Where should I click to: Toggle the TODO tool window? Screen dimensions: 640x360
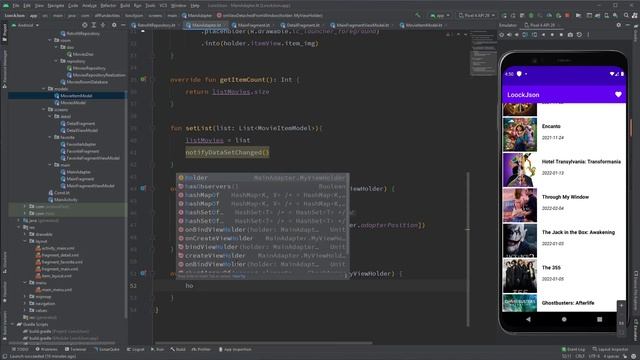(x=20, y=349)
